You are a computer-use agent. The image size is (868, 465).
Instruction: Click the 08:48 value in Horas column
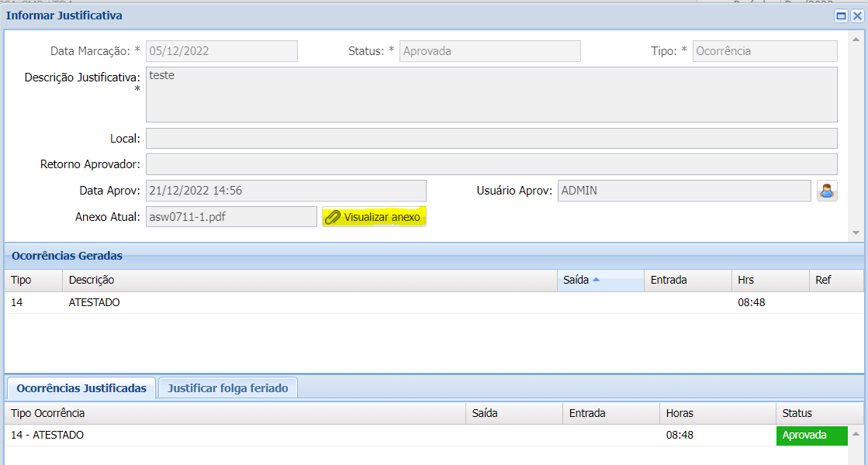click(x=680, y=435)
